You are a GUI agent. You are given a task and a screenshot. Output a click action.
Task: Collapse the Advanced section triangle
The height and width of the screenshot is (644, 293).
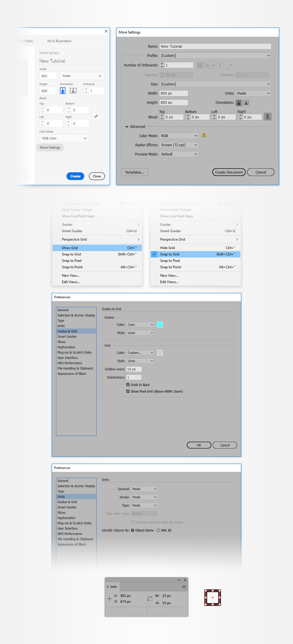coord(127,127)
